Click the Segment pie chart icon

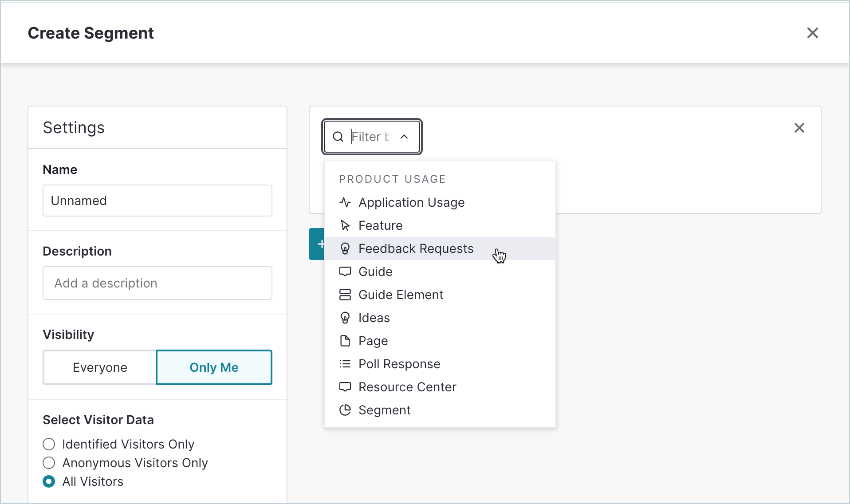tap(345, 410)
